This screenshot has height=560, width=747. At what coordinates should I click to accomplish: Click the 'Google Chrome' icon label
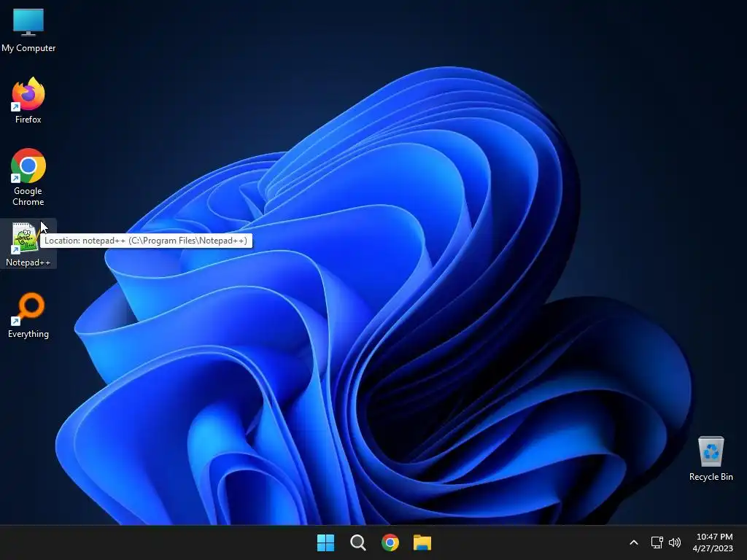click(x=28, y=196)
